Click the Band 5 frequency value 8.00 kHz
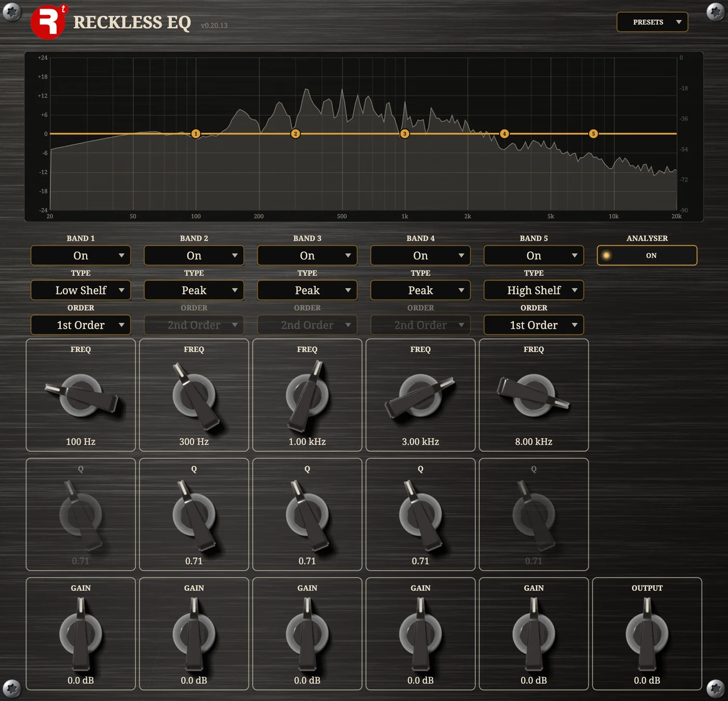The image size is (728, 701). coord(534,442)
